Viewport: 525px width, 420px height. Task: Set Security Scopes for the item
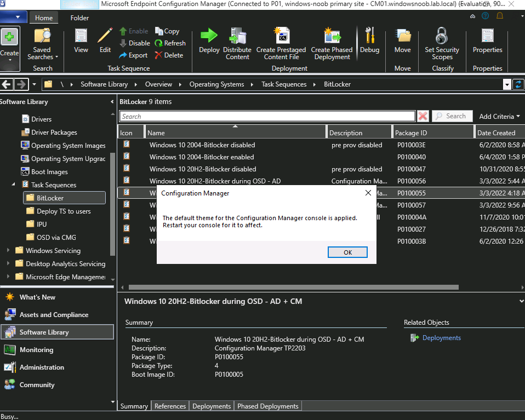pyautogui.click(x=442, y=44)
